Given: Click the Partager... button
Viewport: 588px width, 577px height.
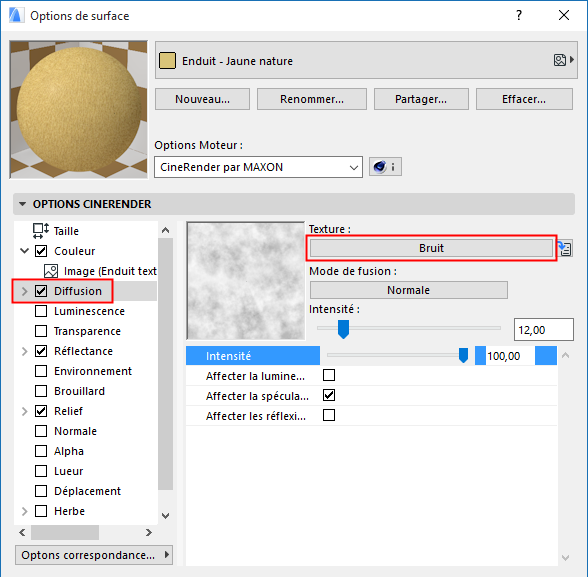Looking at the screenshot, I should (x=421, y=99).
